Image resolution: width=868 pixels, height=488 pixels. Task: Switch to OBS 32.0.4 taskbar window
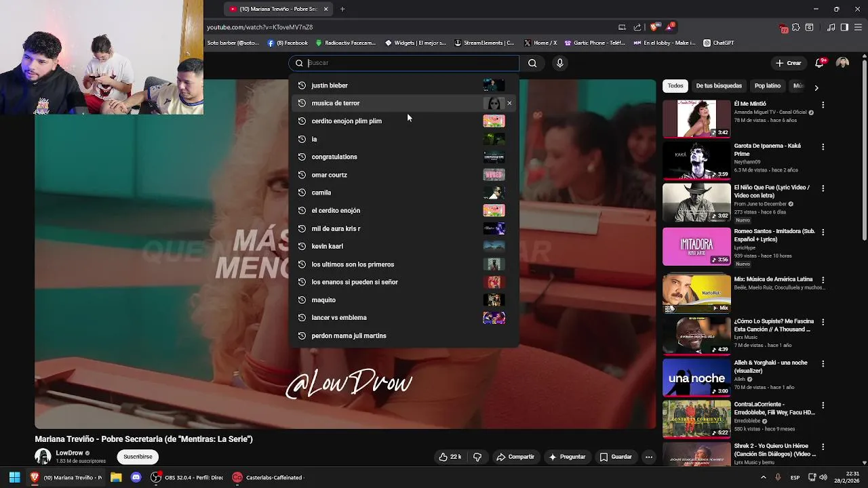188,477
